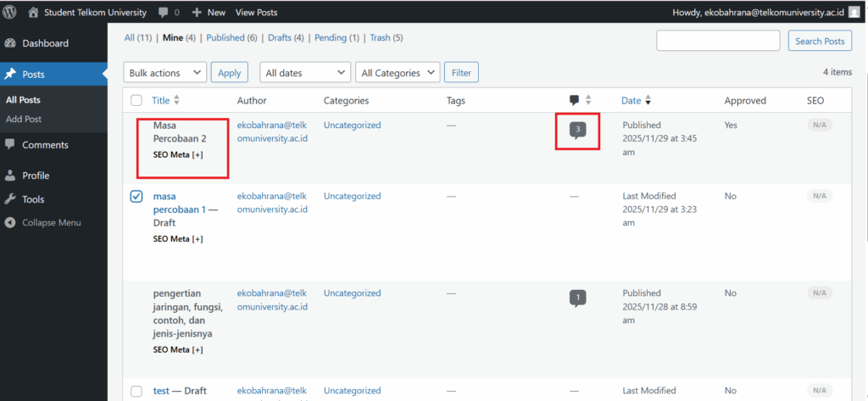This screenshot has height=401, width=868.
Task: Click the WordPress logo in admin bar
Action: (10, 13)
